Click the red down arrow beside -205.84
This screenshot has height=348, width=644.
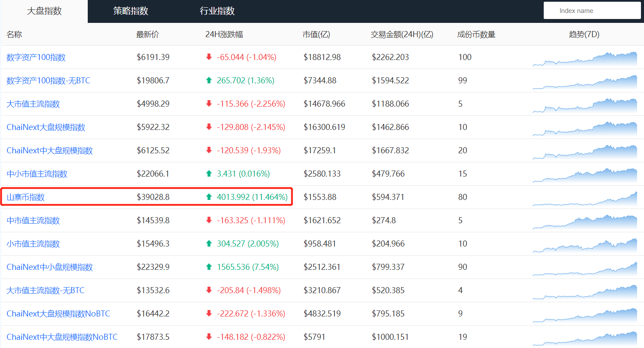209,290
